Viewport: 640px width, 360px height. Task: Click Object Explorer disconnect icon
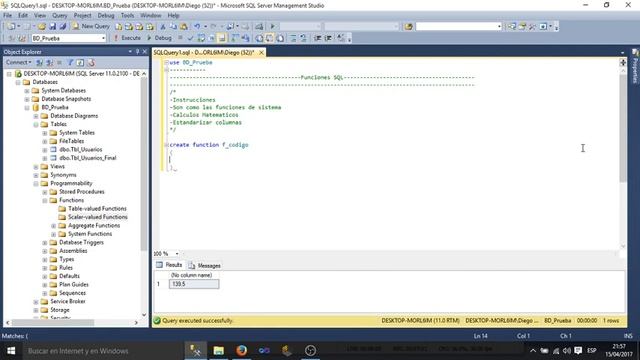coord(50,62)
